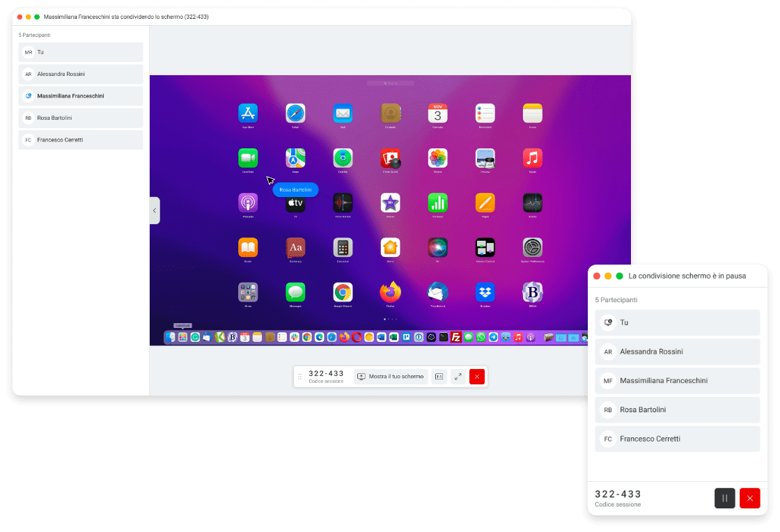Pause screen sharing in the small window
The width and height of the screenshot is (780, 532).
[x=725, y=498]
